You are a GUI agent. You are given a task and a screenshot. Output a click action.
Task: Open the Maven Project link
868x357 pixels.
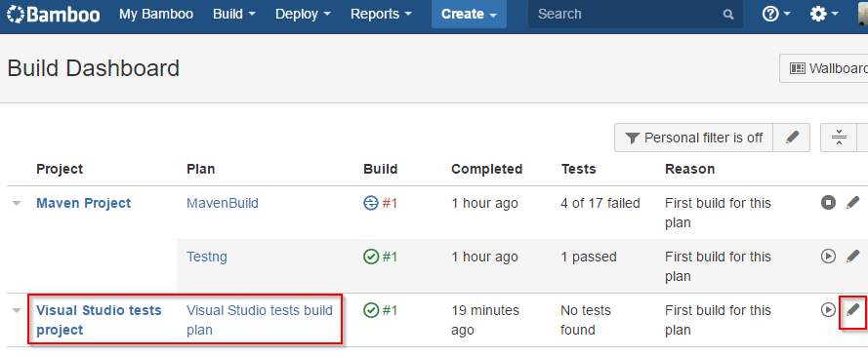coord(84,203)
